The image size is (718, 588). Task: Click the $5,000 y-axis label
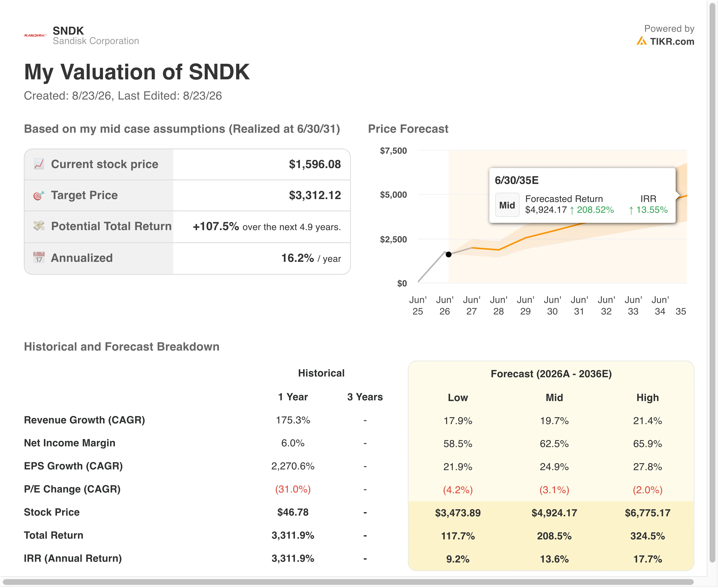point(393,195)
